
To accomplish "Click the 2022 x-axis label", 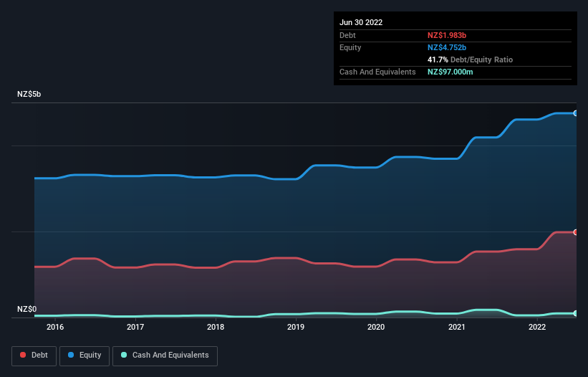I will (537, 327).
